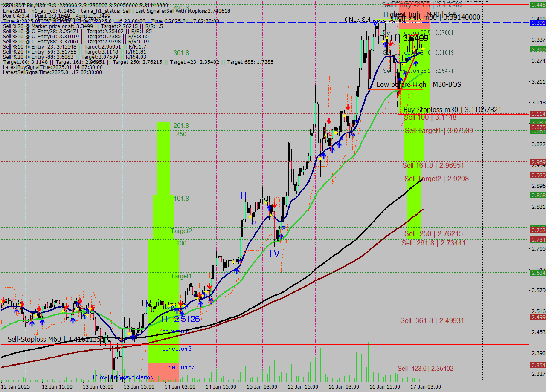Viewport: 546px width, 392px height.
Task: Click the 'Sell %20 @ Entry -88' line
Action: [x=74, y=57]
